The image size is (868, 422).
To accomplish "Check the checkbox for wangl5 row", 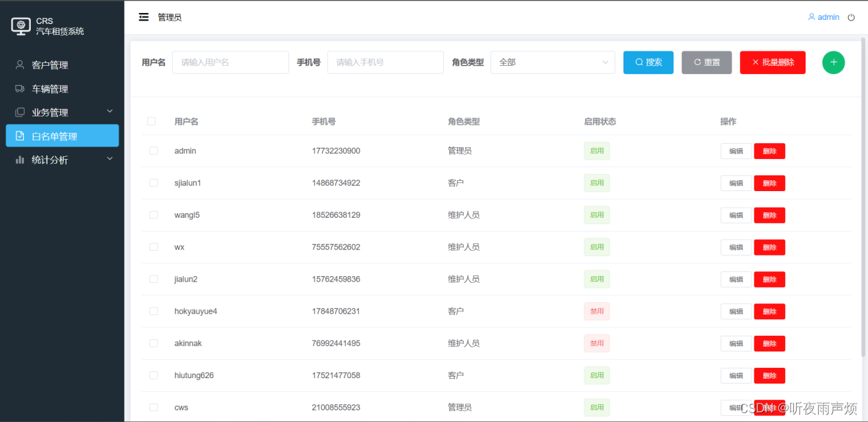I will point(153,215).
